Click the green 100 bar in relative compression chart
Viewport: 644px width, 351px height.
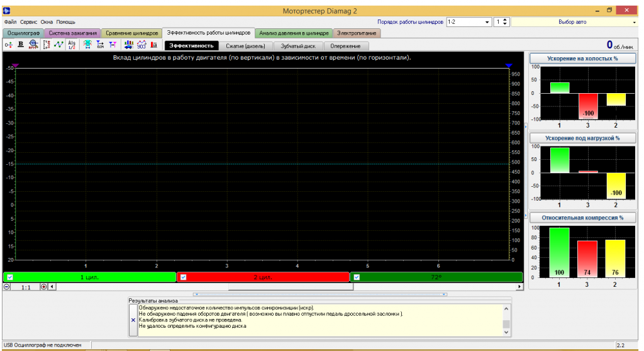pyautogui.click(x=559, y=252)
